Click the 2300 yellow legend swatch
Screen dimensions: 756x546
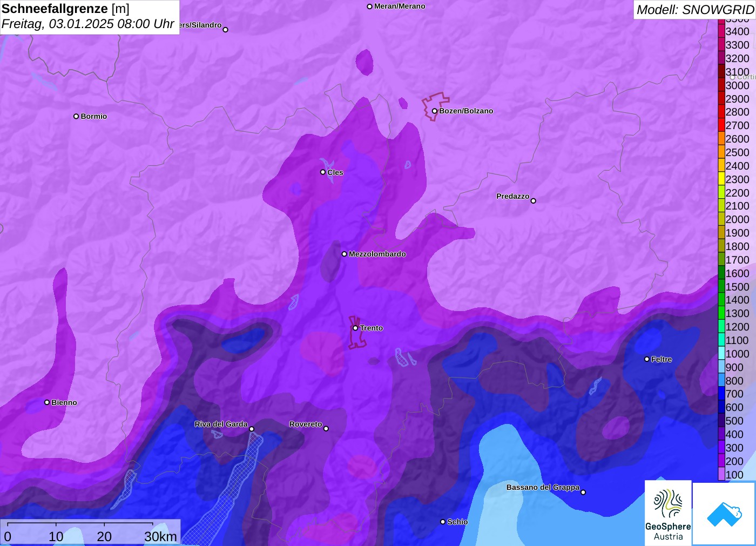coord(721,179)
